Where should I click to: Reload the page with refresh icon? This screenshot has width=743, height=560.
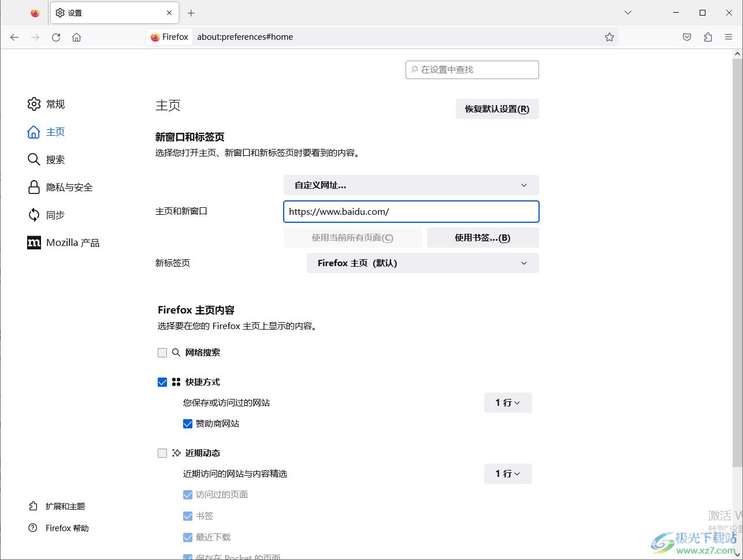click(56, 37)
